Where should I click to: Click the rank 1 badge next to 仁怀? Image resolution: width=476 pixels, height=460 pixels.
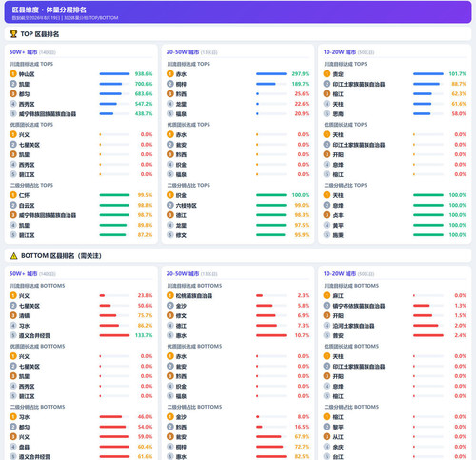pos(13,195)
